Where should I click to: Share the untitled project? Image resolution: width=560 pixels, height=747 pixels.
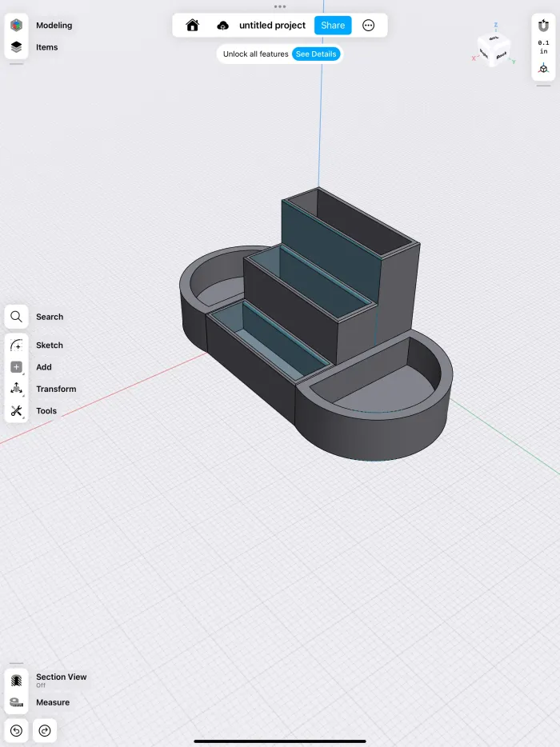tap(333, 26)
